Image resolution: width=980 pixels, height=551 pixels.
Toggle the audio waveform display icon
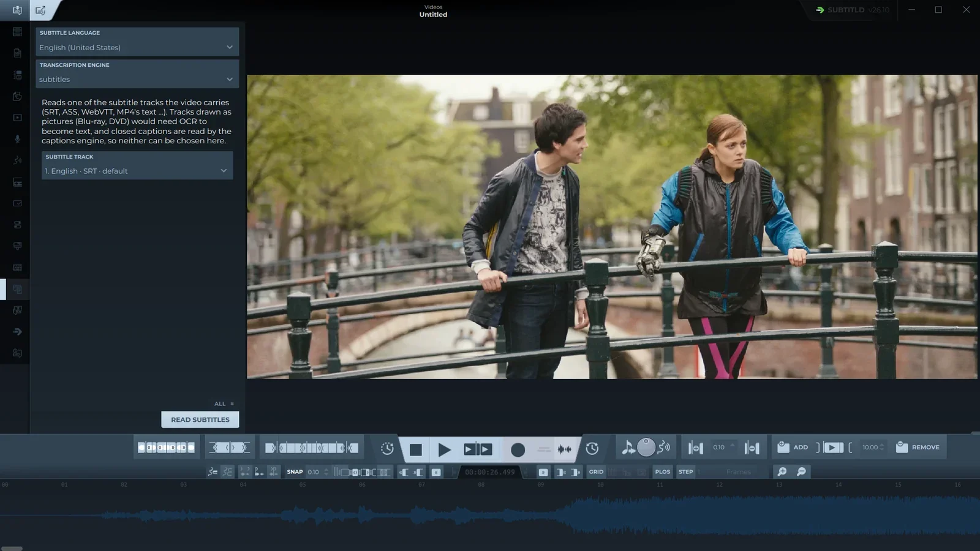point(564,450)
